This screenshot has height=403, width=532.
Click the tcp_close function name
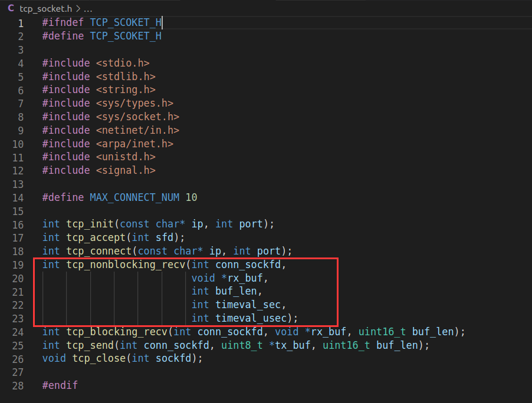coord(98,358)
